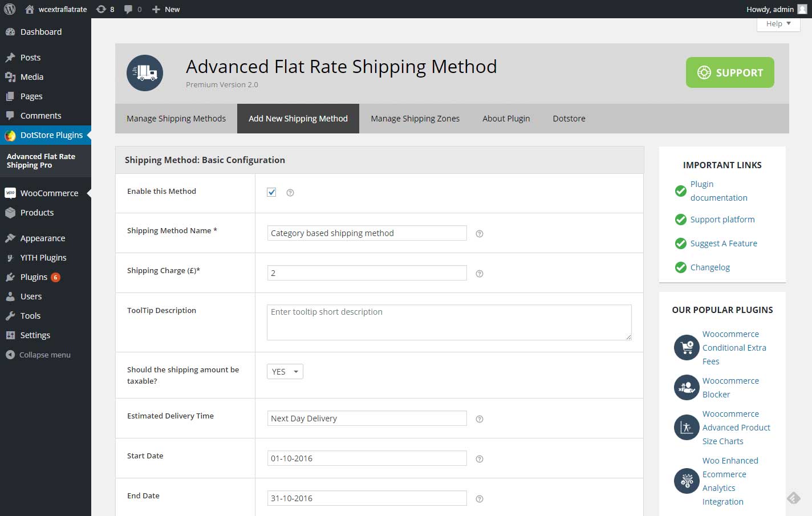Click the ToolTip Description textarea
This screenshot has height=516, width=812.
click(x=449, y=323)
